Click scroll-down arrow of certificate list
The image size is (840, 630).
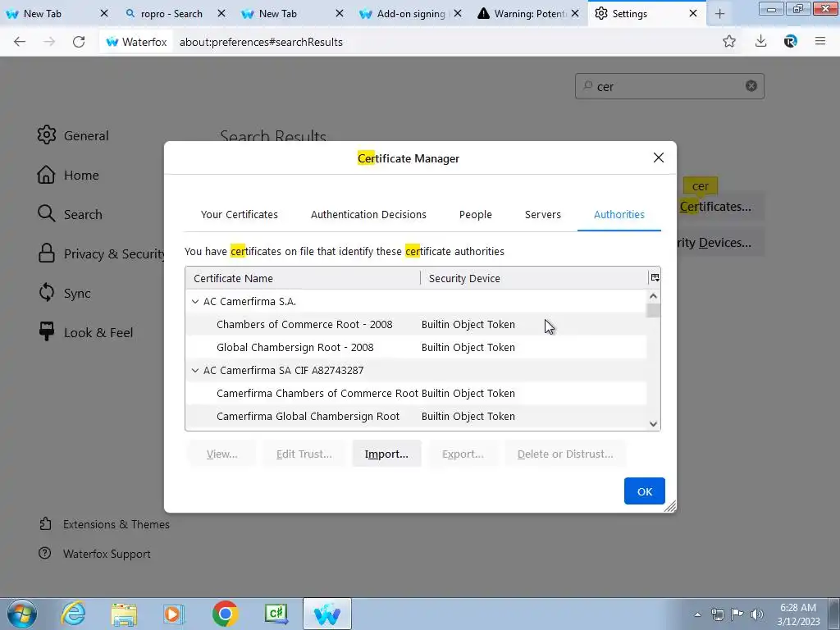tap(653, 424)
